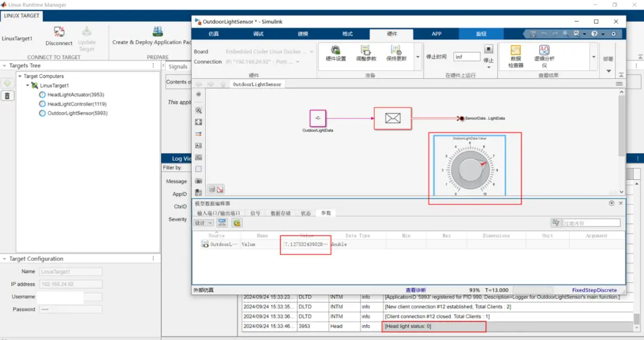The width and height of the screenshot is (644, 340).
Task: Open the 设计 view dropdown
Action: pos(204,223)
